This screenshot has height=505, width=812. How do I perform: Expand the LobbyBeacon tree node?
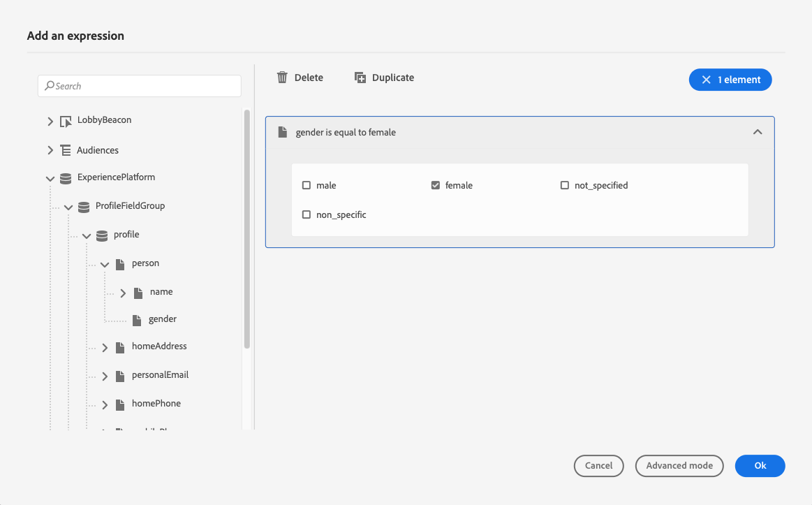tap(50, 122)
